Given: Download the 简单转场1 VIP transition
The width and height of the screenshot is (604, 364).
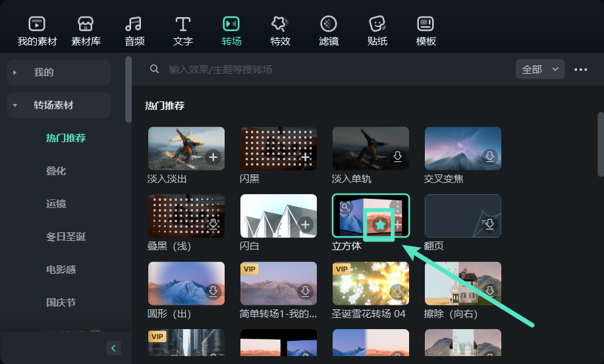Looking at the screenshot, I should point(306,292).
